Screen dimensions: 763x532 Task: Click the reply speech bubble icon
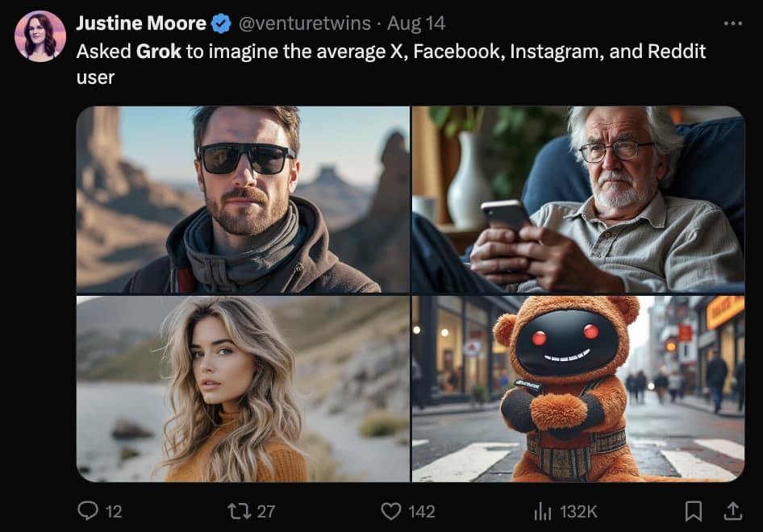pyautogui.click(x=87, y=510)
